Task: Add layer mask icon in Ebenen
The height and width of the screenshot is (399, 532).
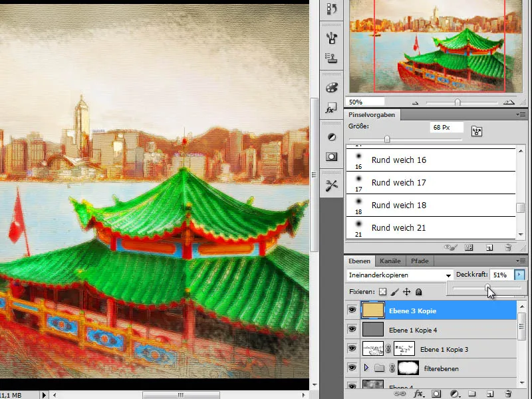Action: click(x=436, y=394)
